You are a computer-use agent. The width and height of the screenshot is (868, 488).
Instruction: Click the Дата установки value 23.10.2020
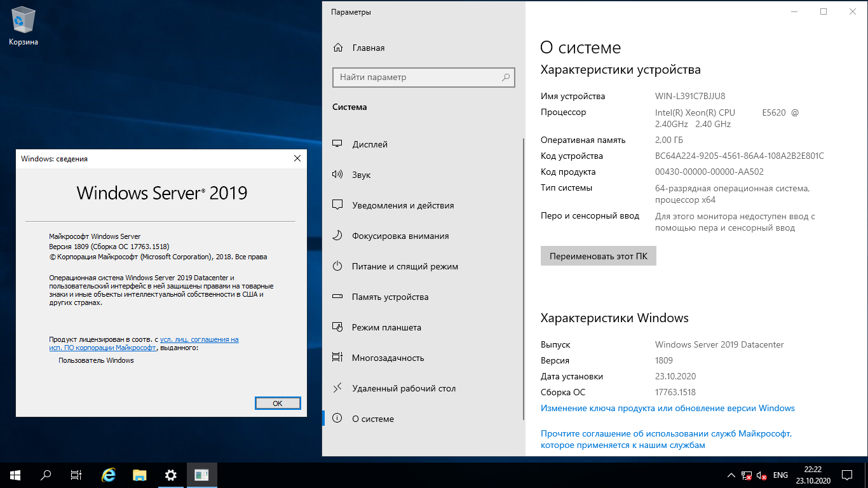click(675, 376)
